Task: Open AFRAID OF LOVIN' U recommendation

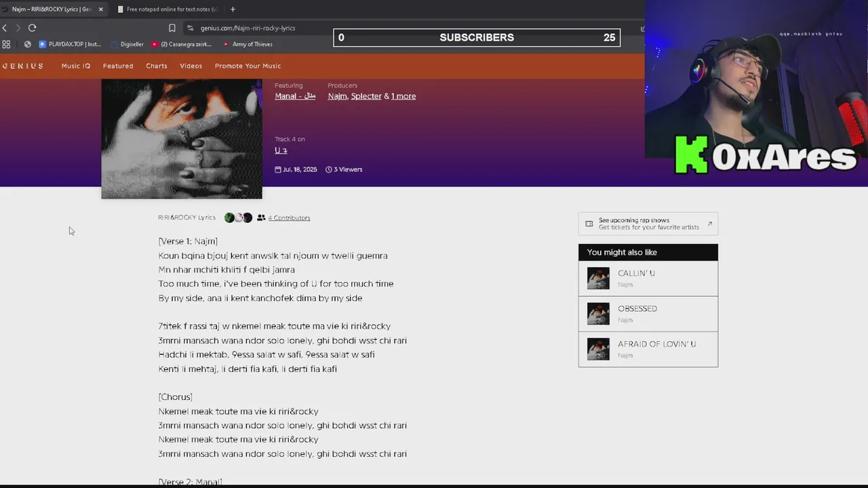Action: (648, 349)
